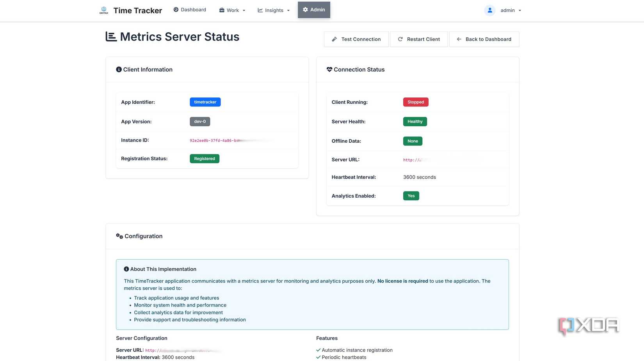Click the Configuration gears icon
The height and width of the screenshot is (361, 644).
pyautogui.click(x=119, y=236)
